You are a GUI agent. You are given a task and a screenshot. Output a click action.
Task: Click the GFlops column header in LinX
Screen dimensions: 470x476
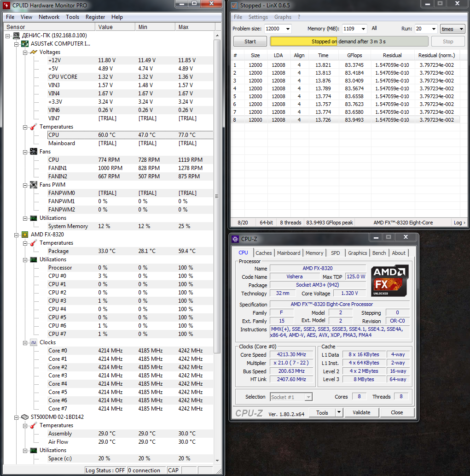[354, 55]
